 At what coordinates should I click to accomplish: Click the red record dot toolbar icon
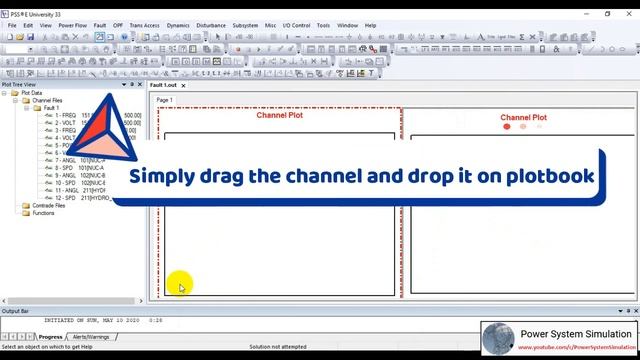238,49
